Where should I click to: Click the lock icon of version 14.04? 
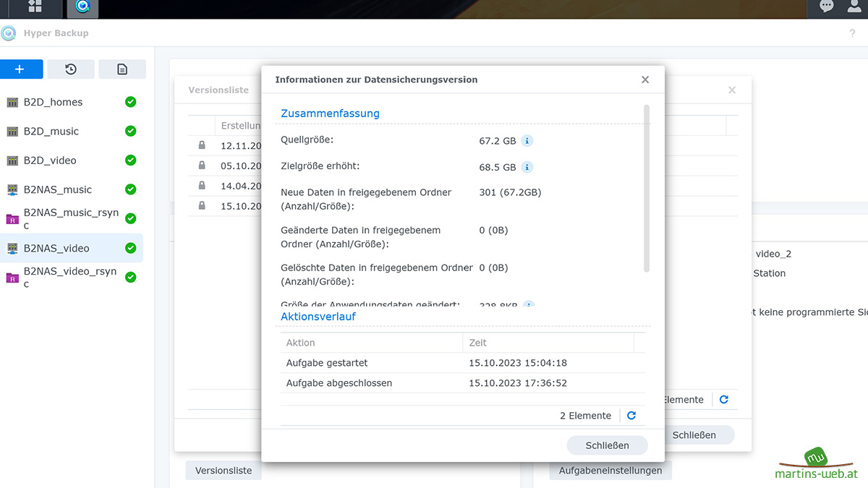point(202,185)
